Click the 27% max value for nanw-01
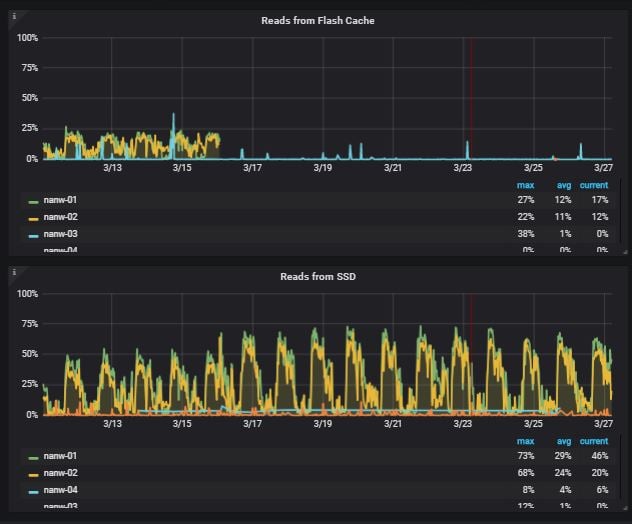This screenshot has height=524, width=632. (x=526, y=200)
